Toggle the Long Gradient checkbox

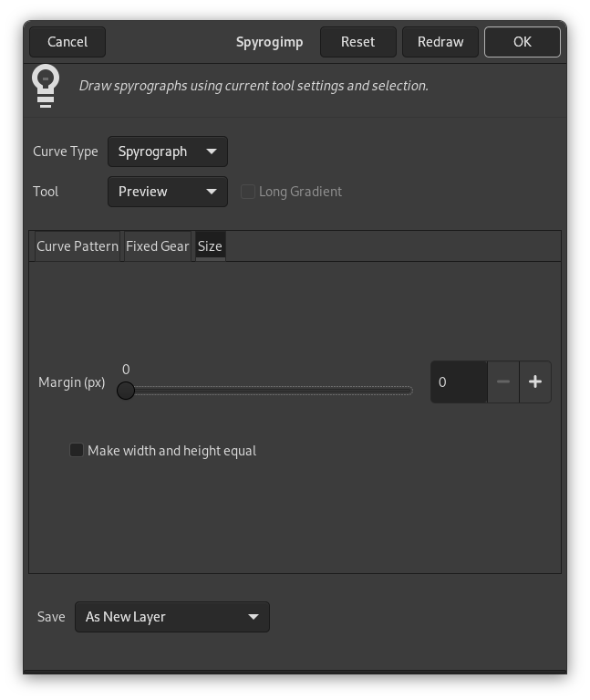coord(247,192)
